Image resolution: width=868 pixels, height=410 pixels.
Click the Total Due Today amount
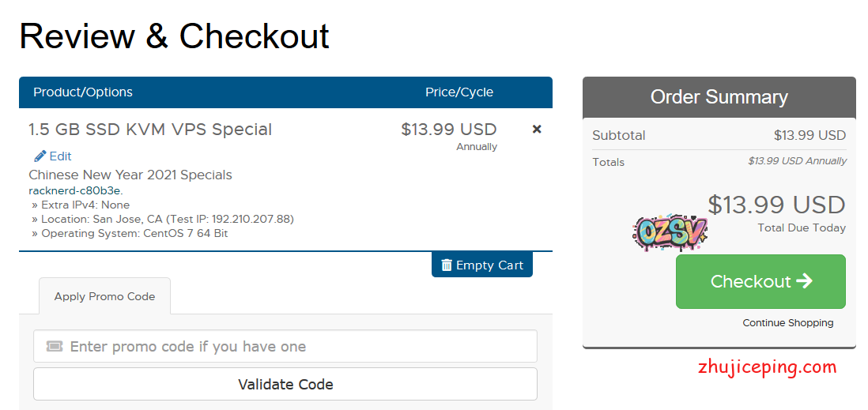[x=776, y=205]
